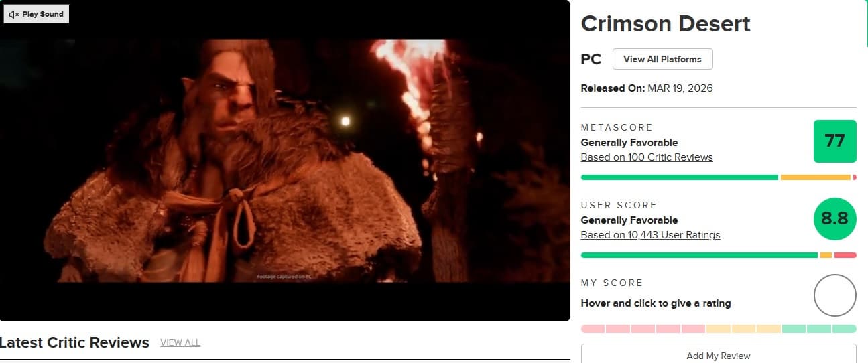
Task: Click the Crimson Desert trailer video
Action: pos(285,161)
